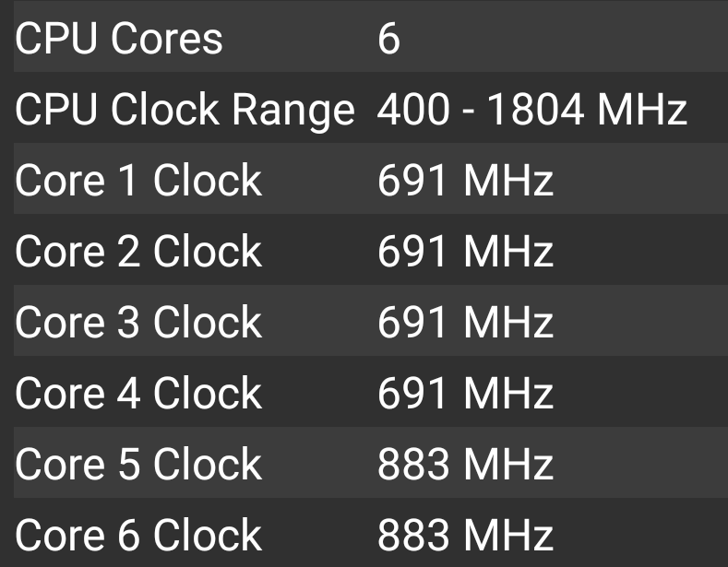Select Core 4's 691 MHz reading

(465, 394)
